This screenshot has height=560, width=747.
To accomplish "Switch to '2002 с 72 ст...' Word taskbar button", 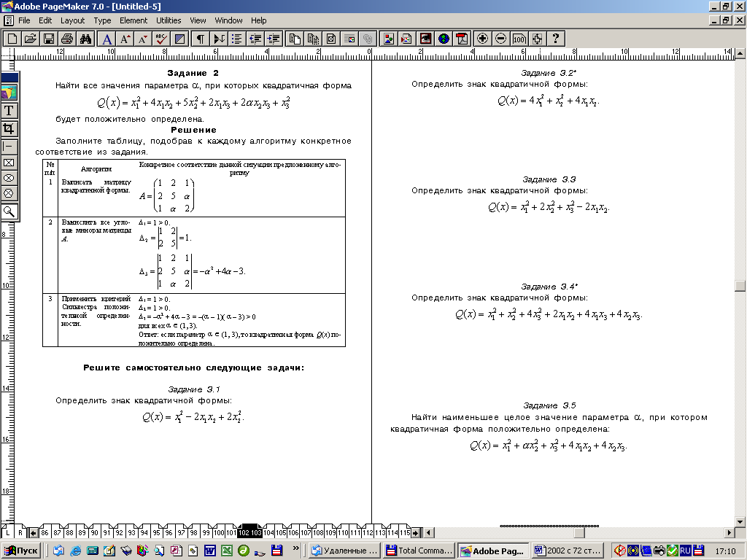I will (x=568, y=551).
